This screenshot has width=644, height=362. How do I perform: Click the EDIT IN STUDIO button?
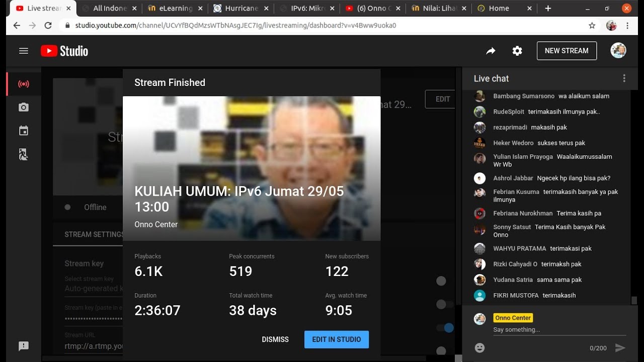(x=337, y=339)
